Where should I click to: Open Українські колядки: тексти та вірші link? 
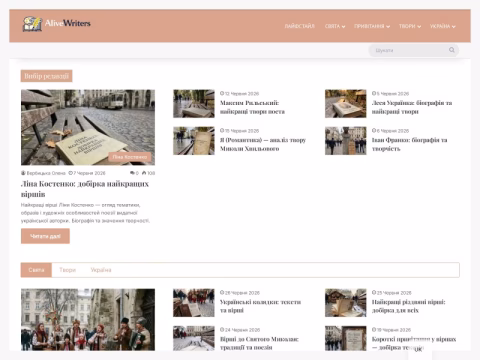click(260, 306)
